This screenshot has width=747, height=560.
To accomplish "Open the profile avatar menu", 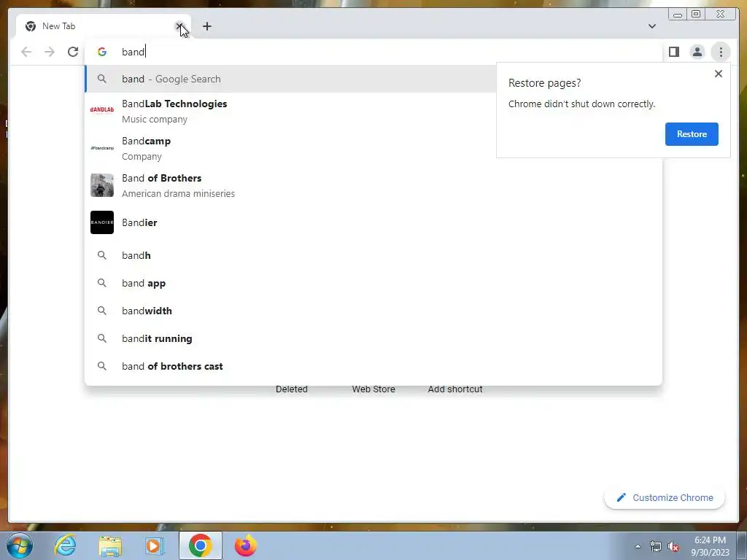I will point(697,52).
